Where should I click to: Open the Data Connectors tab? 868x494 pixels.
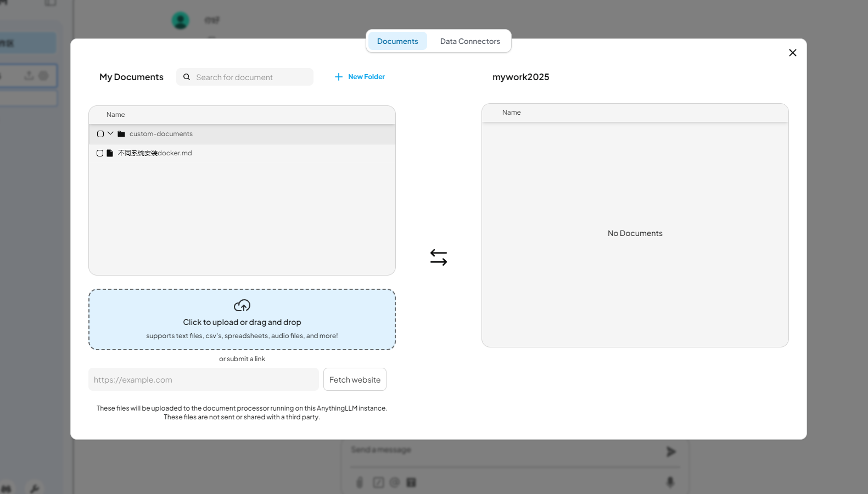pos(470,41)
